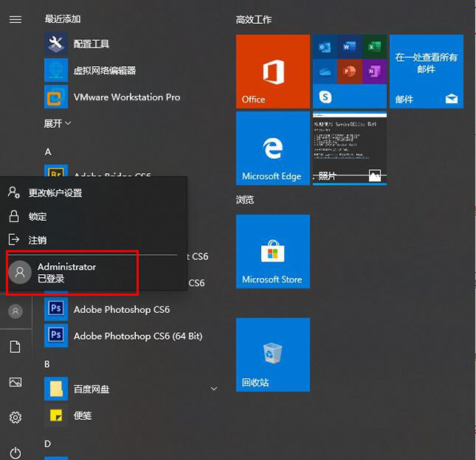Open the 便笺 sticky notes app
476x460 pixels.
pos(82,415)
